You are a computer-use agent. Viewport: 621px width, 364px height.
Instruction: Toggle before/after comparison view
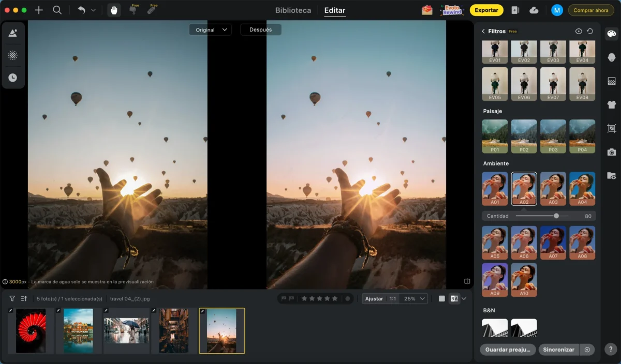tap(454, 298)
